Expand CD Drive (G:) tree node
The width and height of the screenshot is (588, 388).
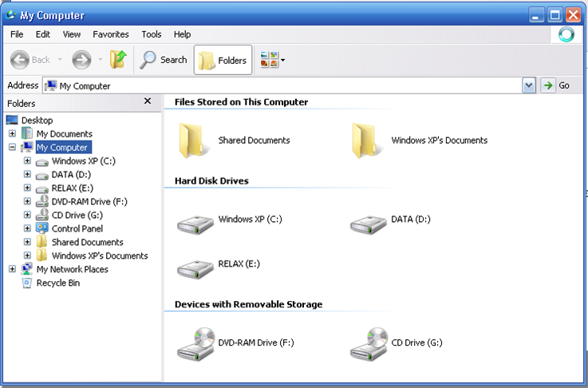point(27,215)
